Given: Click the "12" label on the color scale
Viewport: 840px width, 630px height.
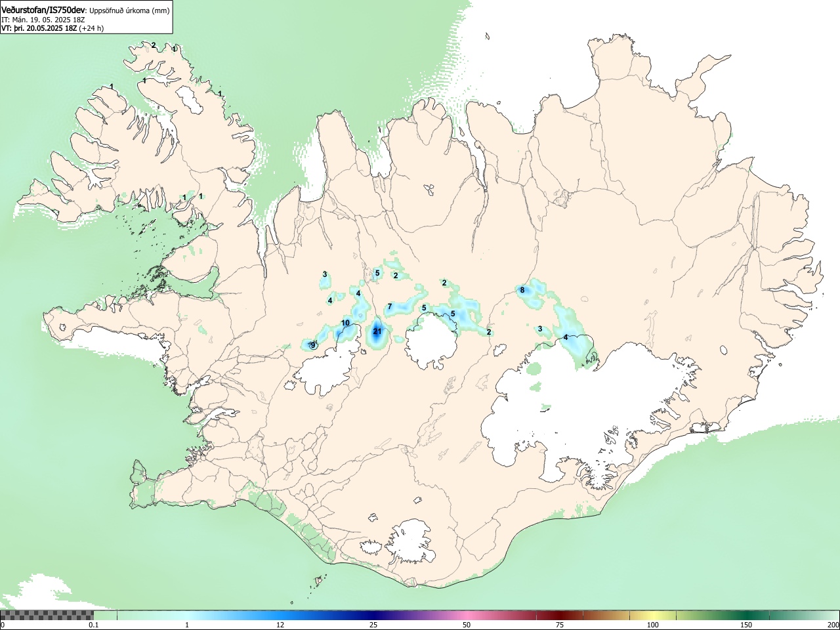Looking at the screenshot, I should pyautogui.click(x=280, y=625).
